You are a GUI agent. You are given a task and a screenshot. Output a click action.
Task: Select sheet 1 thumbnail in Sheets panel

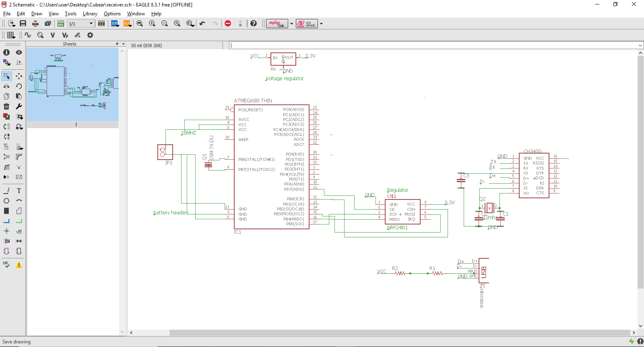pyautogui.click(x=73, y=85)
